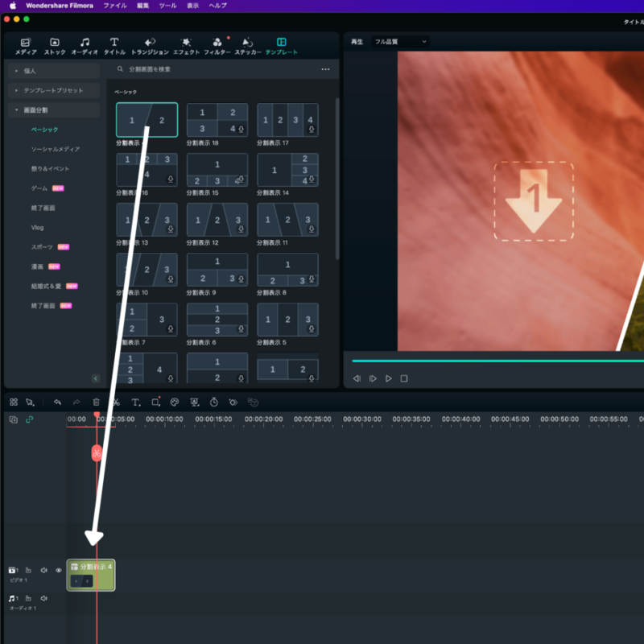This screenshot has height=644, width=644.
Task: Download the 分割表示 9 template
Action: (x=241, y=279)
